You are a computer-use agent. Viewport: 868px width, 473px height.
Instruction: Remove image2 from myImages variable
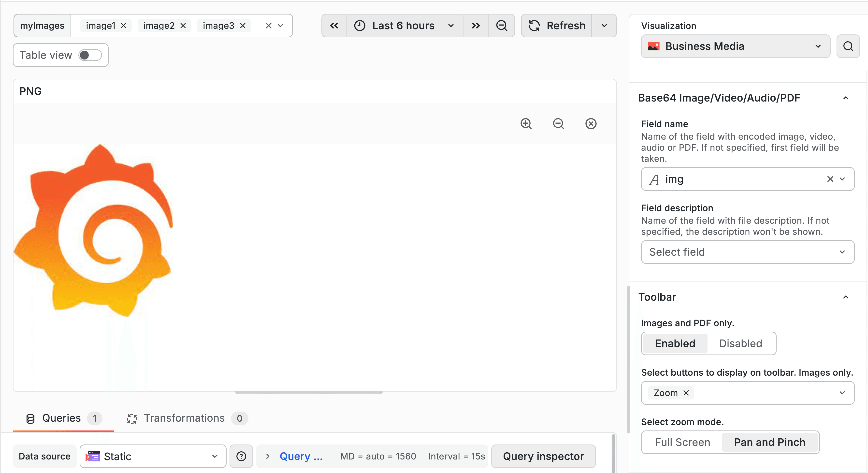tap(183, 26)
